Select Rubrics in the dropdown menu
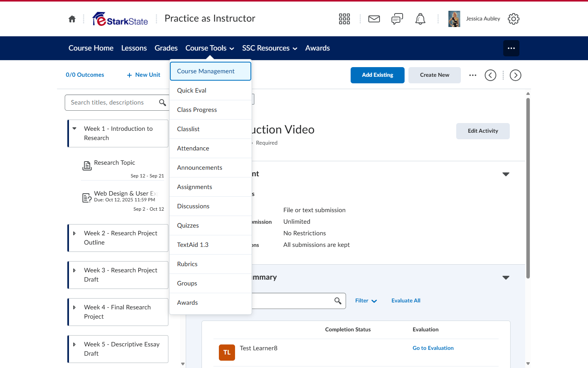This screenshot has width=588, height=368. tap(210, 264)
